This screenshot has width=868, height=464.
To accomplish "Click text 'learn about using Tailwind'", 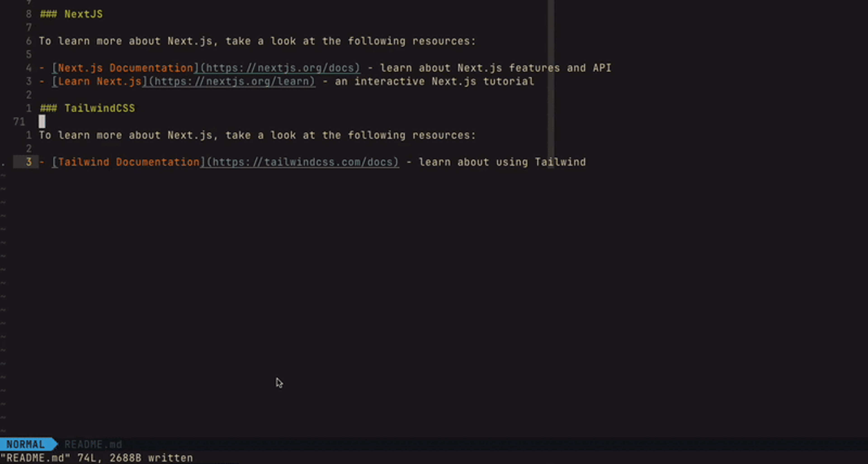I will coord(502,162).
